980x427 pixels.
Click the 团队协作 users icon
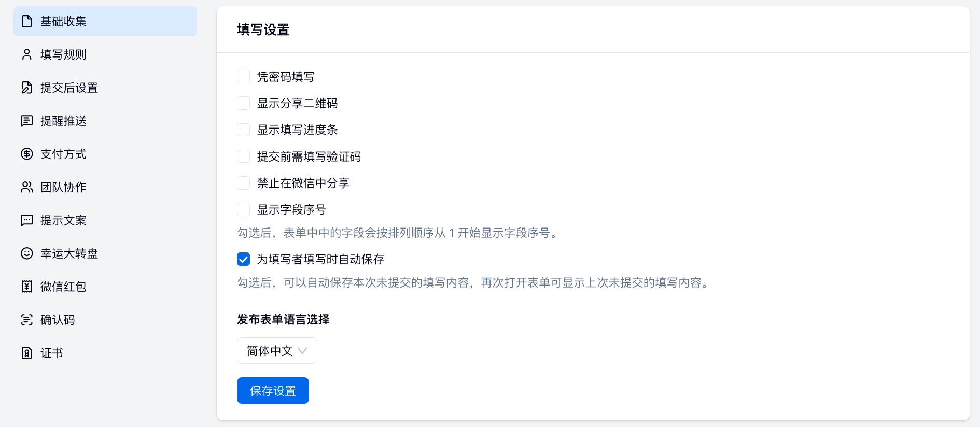(x=27, y=187)
